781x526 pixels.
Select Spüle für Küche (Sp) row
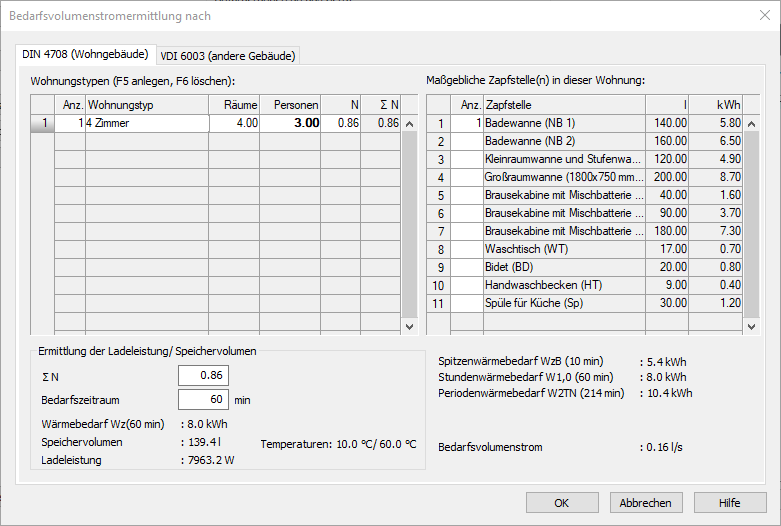pos(584,303)
